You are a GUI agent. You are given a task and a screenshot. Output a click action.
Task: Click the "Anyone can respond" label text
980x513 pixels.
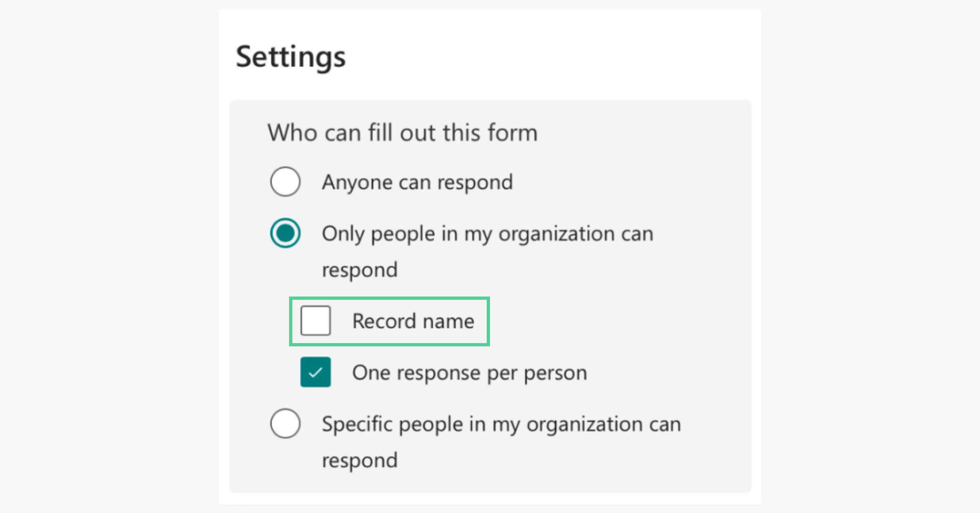[x=417, y=182]
